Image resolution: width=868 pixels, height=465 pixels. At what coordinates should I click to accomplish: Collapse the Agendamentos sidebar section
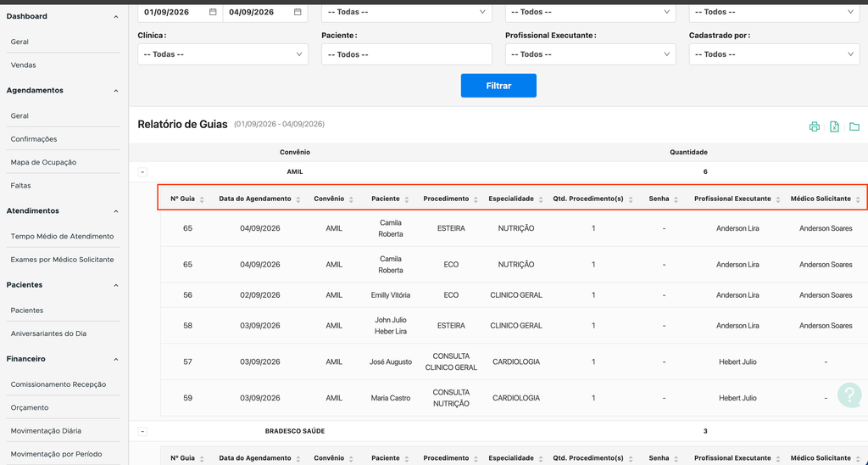coord(115,90)
